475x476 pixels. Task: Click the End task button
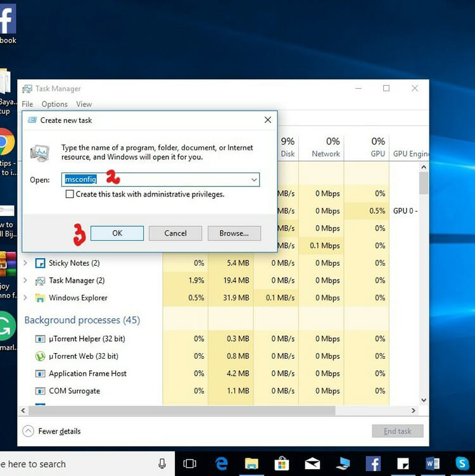pos(397,431)
